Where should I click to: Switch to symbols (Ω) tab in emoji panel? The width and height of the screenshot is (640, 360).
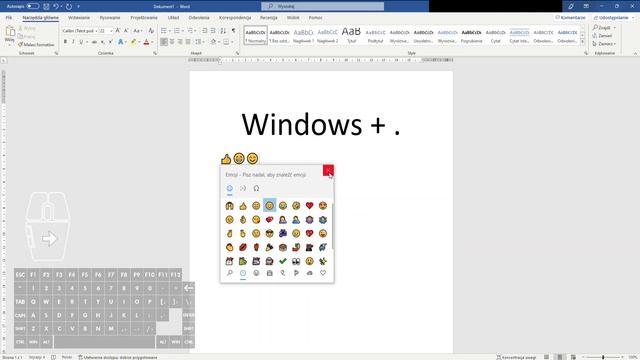tap(256, 188)
